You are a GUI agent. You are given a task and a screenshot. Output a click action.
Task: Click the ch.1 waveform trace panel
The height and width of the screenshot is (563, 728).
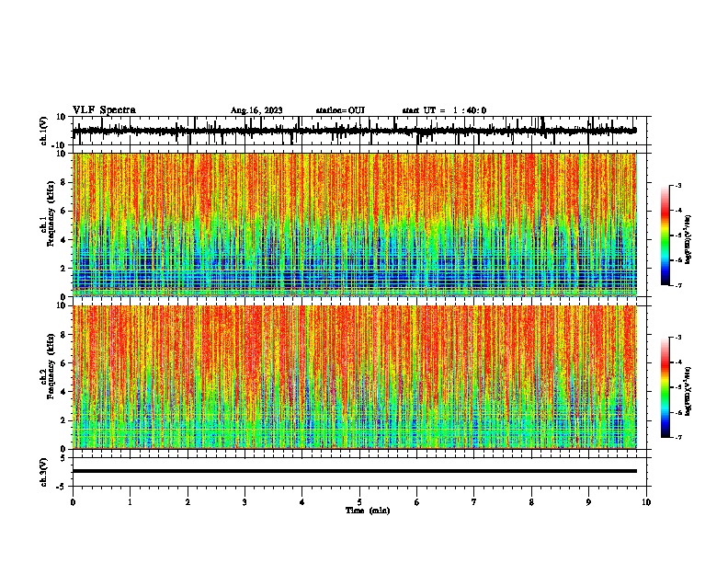click(359, 131)
